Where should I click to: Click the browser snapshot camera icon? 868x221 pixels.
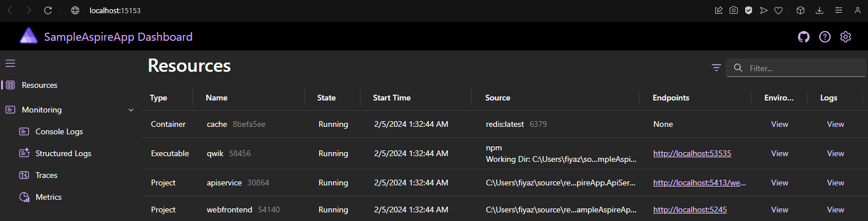coord(734,10)
